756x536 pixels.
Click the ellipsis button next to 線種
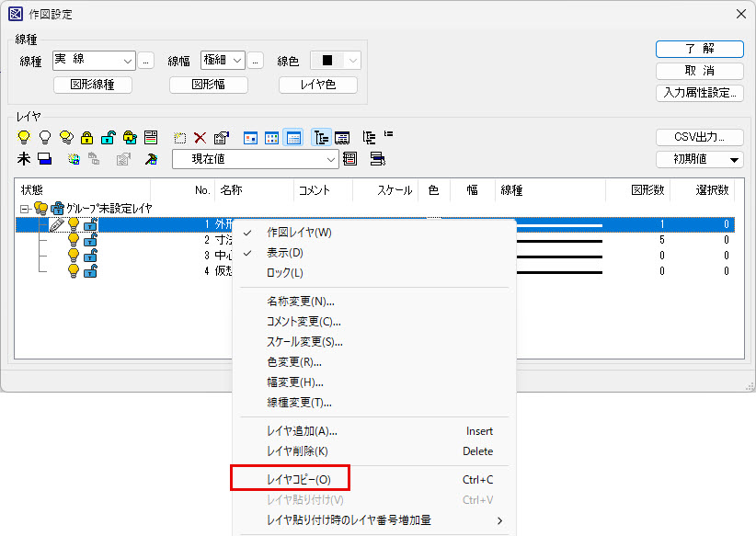[x=145, y=61]
